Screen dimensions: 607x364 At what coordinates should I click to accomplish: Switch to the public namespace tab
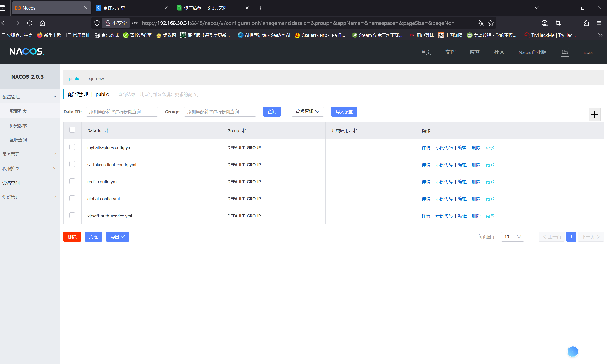coord(74,78)
